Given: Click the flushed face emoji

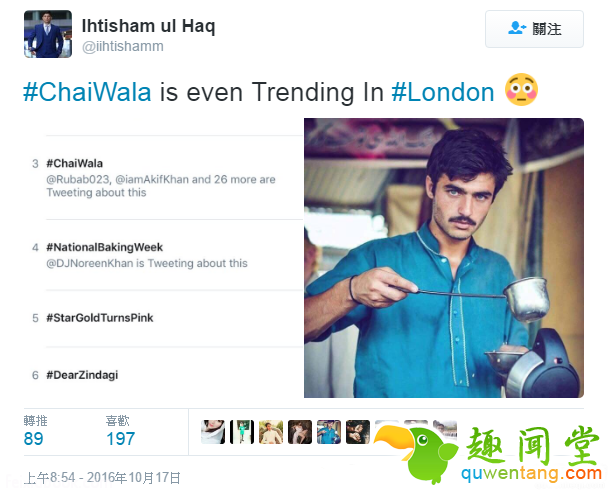Looking at the screenshot, I should 521,90.
